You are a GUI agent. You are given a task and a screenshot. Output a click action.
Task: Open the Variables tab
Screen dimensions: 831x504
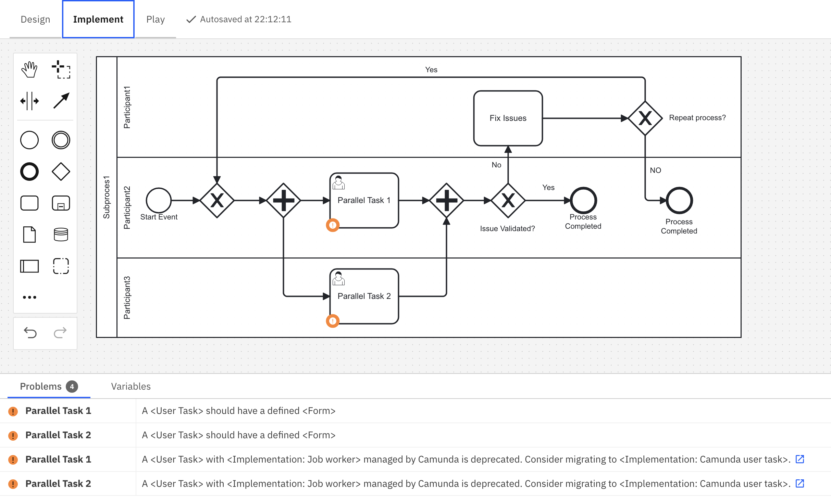tap(131, 386)
